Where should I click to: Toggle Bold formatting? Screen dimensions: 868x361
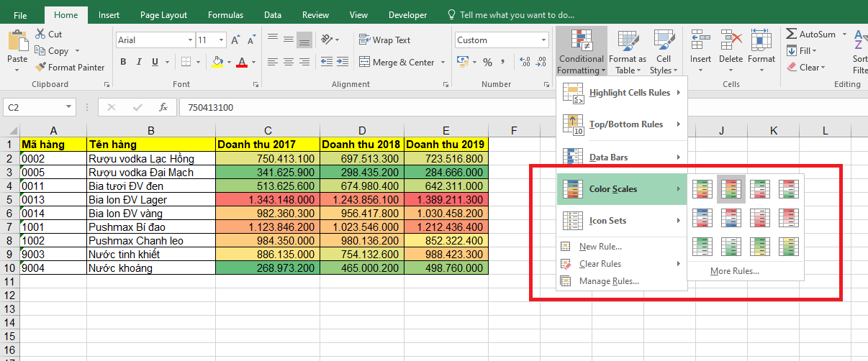124,63
